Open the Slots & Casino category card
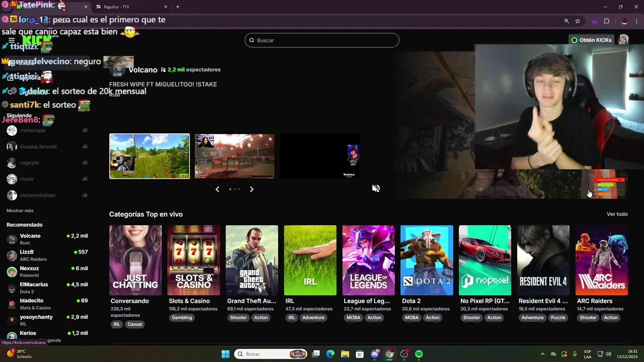The height and width of the screenshot is (362, 644). pyautogui.click(x=194, y=260)
